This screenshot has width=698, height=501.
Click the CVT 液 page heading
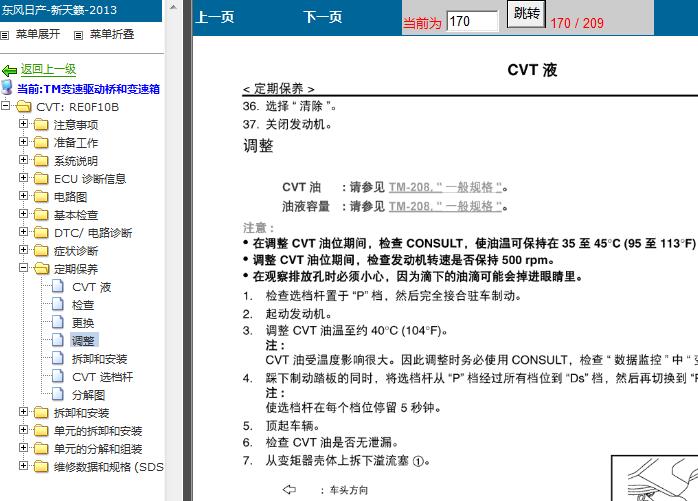coord(532,70)
